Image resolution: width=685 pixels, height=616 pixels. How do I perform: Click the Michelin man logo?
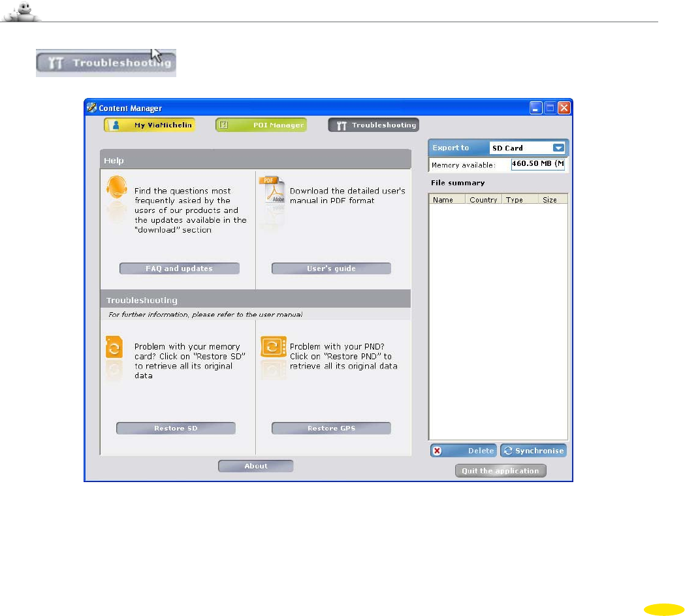22,11
